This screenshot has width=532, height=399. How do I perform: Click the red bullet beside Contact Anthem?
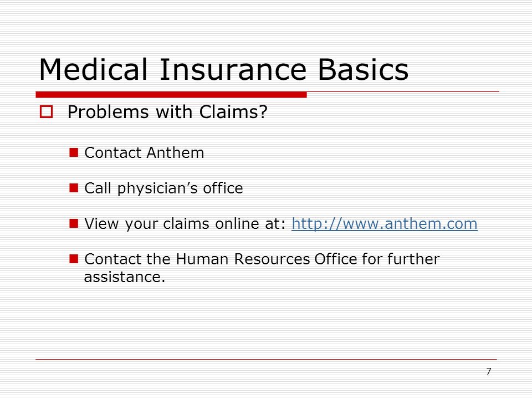(74, 152)
